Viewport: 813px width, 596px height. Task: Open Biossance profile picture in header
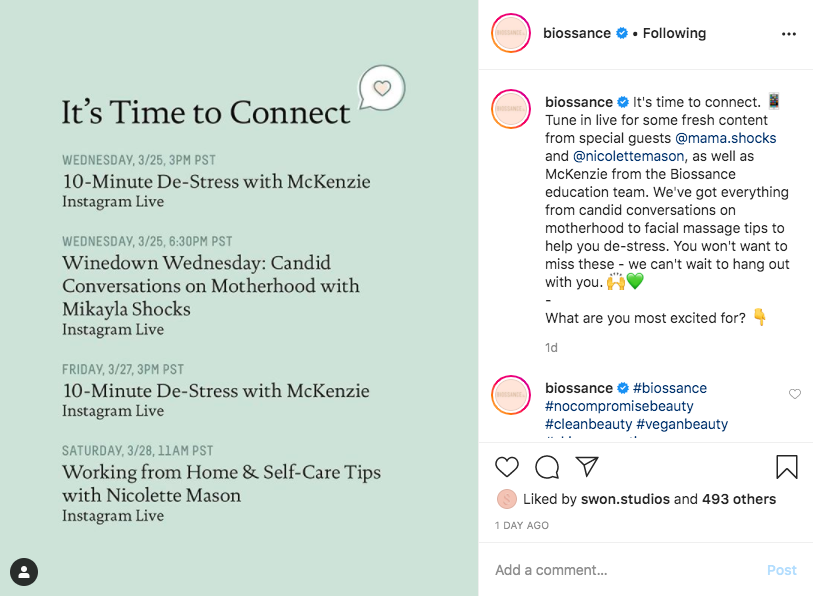point(511,33)
